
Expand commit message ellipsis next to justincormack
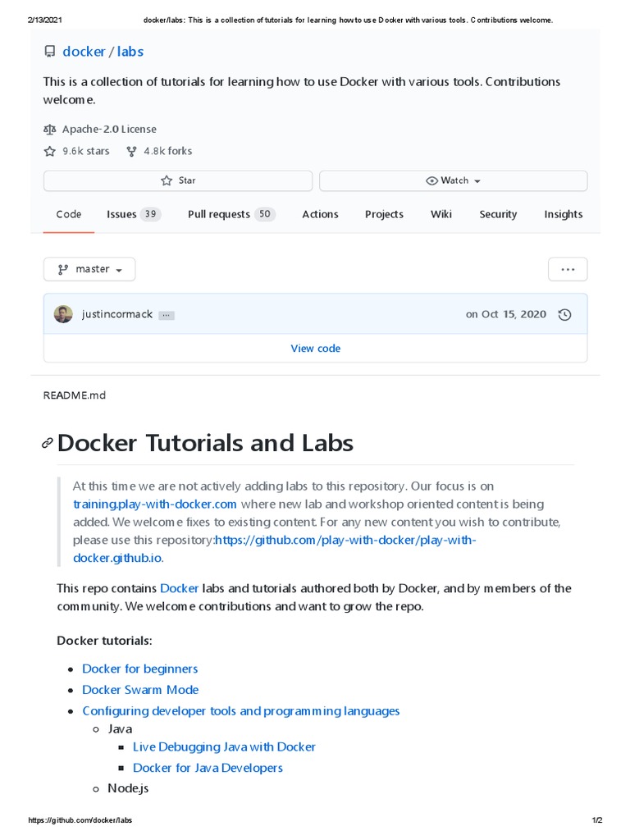click(167, 315)
